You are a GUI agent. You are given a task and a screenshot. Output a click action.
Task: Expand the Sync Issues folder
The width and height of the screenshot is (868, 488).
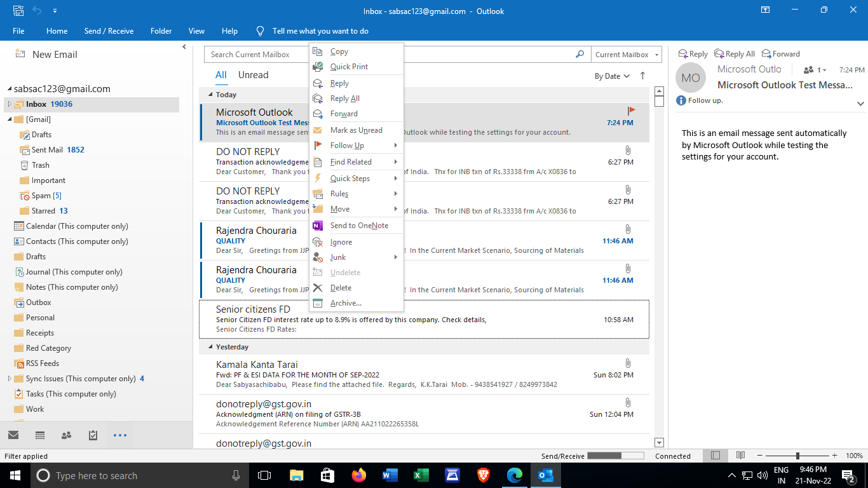point(10,379)
